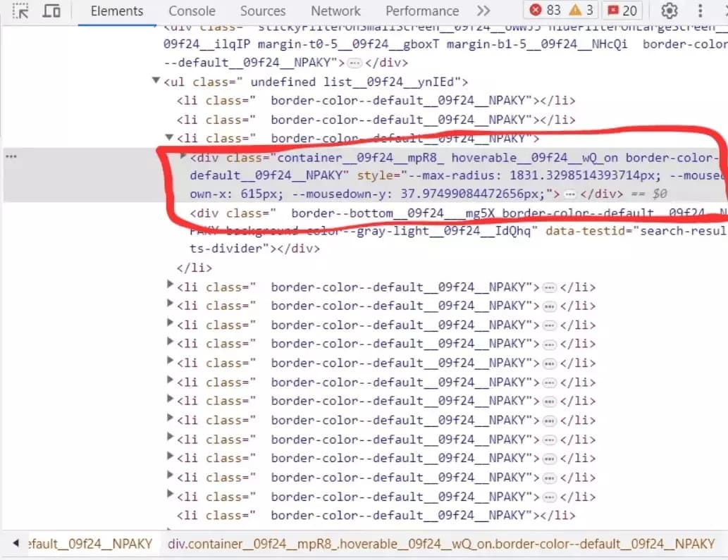The image size is (728, 560).
Task: Open DevTools settings gear
Action: coord(668,11)
